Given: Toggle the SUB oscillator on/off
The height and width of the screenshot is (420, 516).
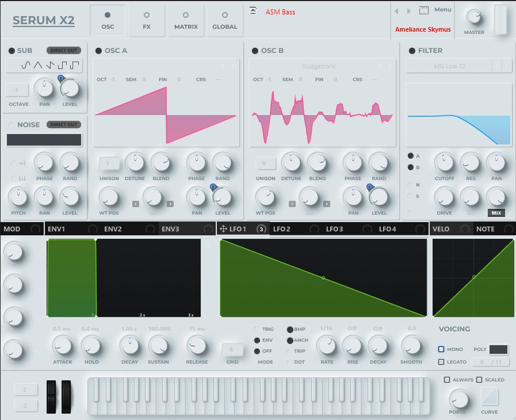Looking at the screenshot, I should point(12,51).
